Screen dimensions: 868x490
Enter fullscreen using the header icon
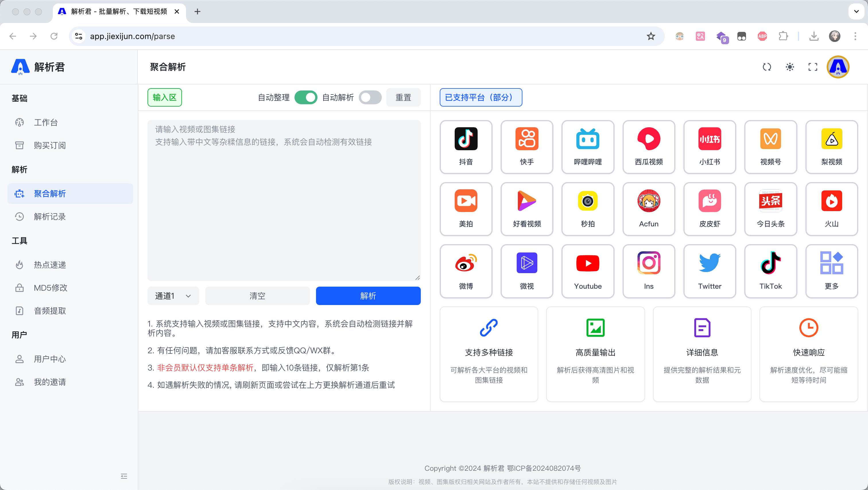click(813, 67)
